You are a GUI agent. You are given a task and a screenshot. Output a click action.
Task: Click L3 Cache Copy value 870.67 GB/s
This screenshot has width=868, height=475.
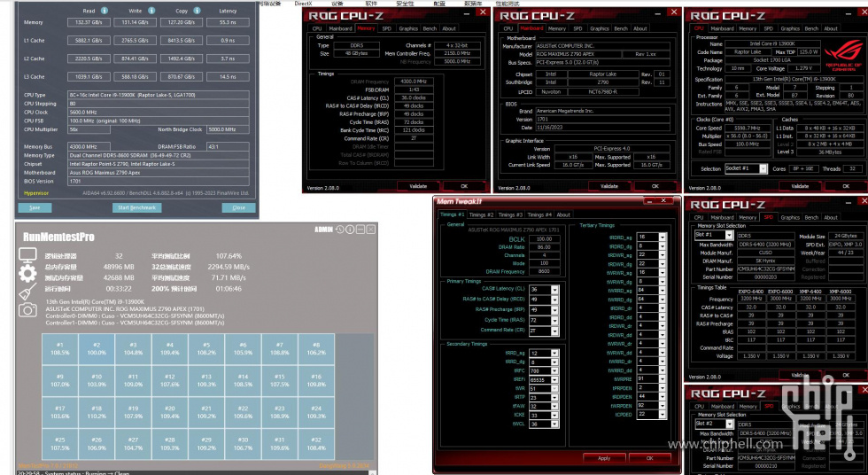pyautogui.click(x=181, y=77)
